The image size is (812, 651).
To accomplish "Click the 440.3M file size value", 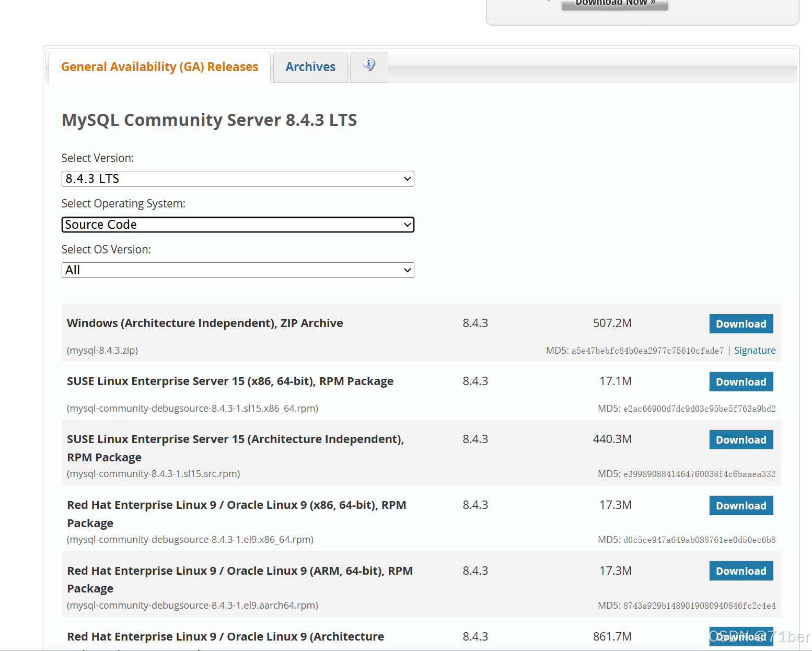I will (612, 439).
